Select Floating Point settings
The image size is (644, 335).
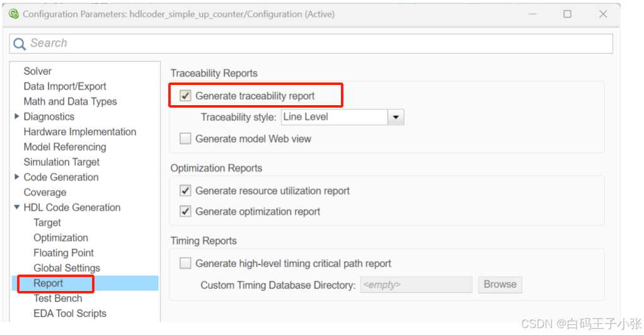point(64,253)
